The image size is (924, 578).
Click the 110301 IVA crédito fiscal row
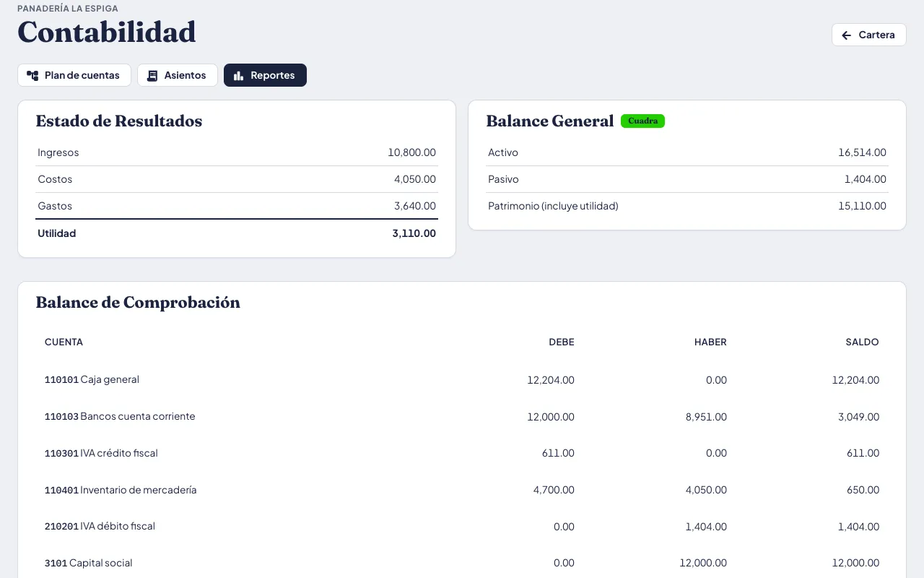click(x=462, y=454)
